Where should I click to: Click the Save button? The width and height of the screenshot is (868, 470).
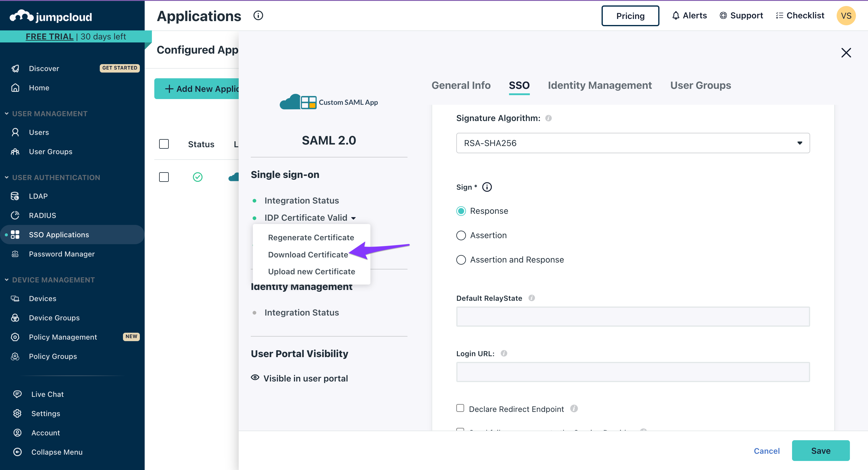coord(820,450)
